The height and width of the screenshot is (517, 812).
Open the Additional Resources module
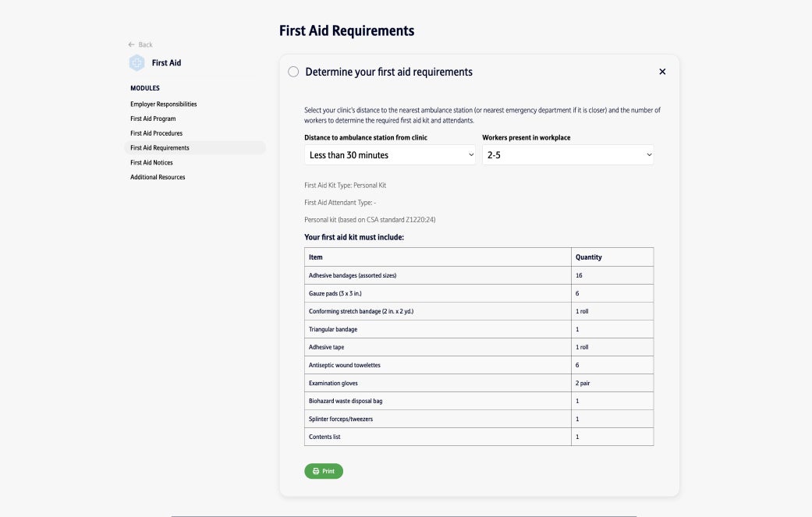pos(158,177)
